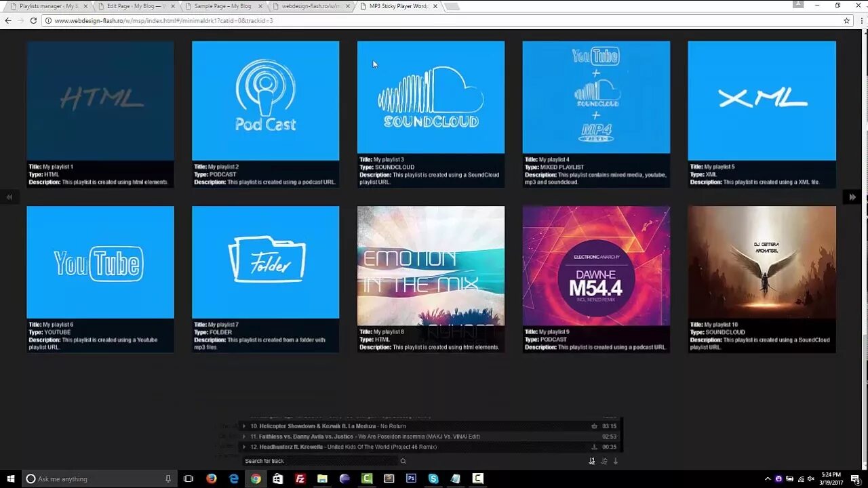The height and width of the screenshot is (488, 868).
Task: Click the Ask me anything search box
Action: 99,479
